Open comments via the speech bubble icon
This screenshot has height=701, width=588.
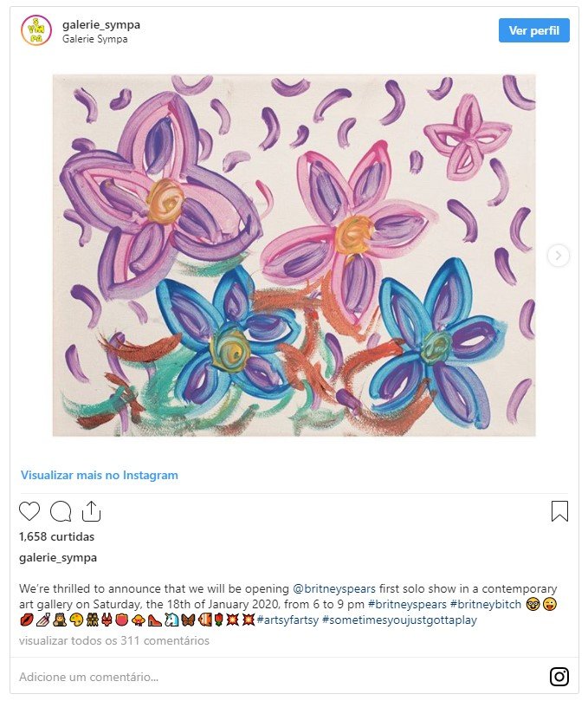coord(61,511)
